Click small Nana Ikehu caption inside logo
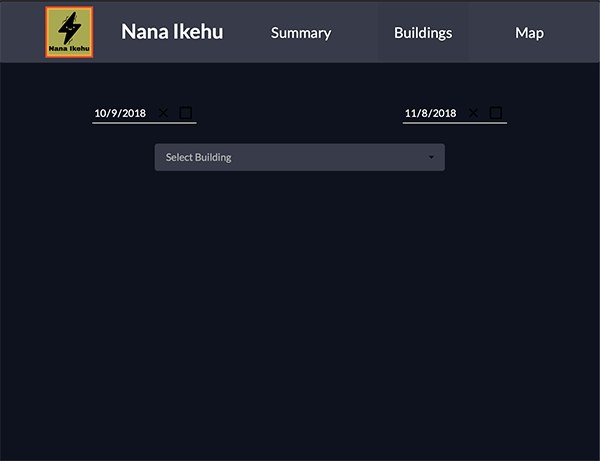Screen dimensions: 600x461 pyautogui.click(x=69, y=49)
